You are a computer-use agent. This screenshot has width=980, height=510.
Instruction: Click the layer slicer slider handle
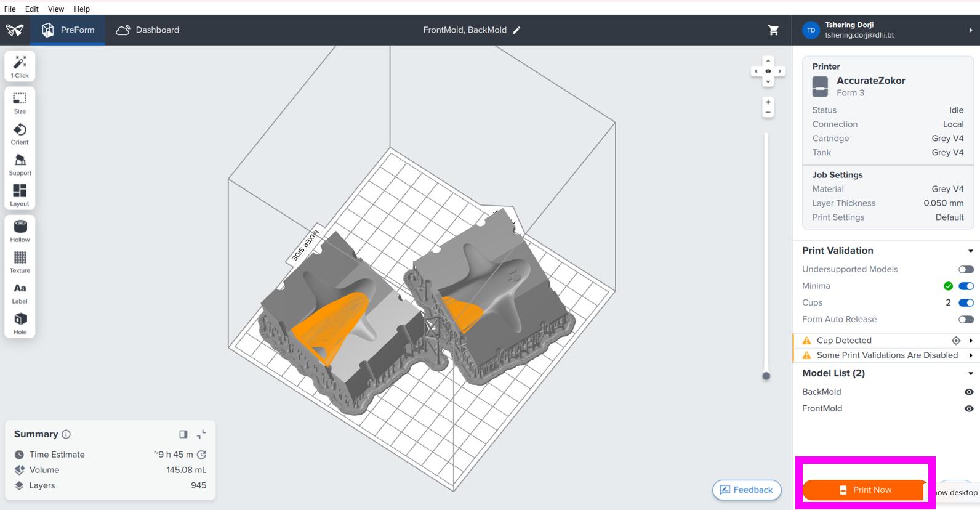pos(766,376)
